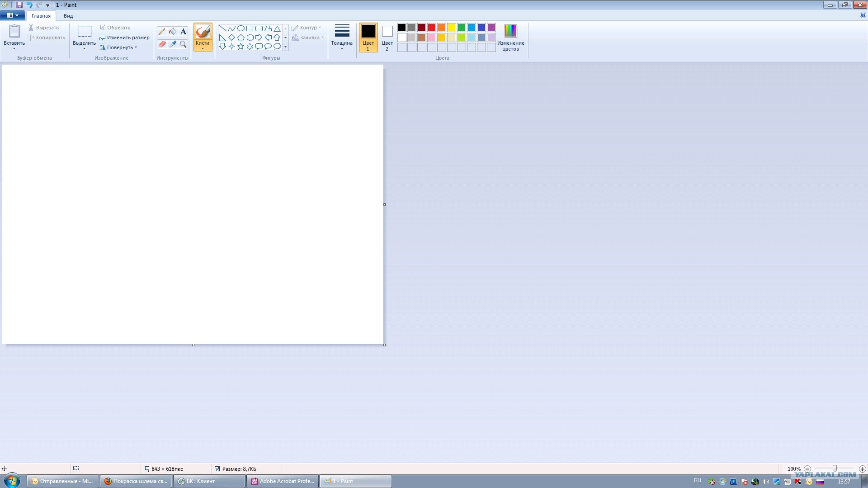Choose the Diamond shape

tap(231, 38)
